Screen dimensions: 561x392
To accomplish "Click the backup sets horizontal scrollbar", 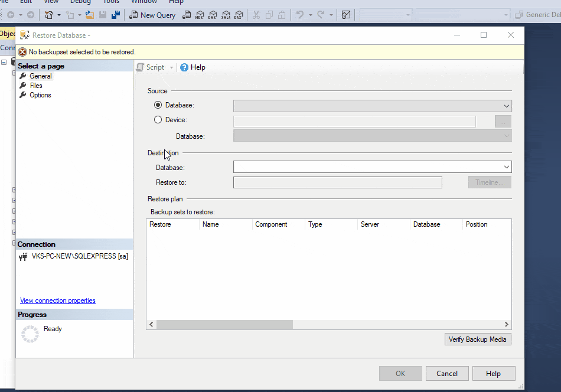I will [224, 325].
